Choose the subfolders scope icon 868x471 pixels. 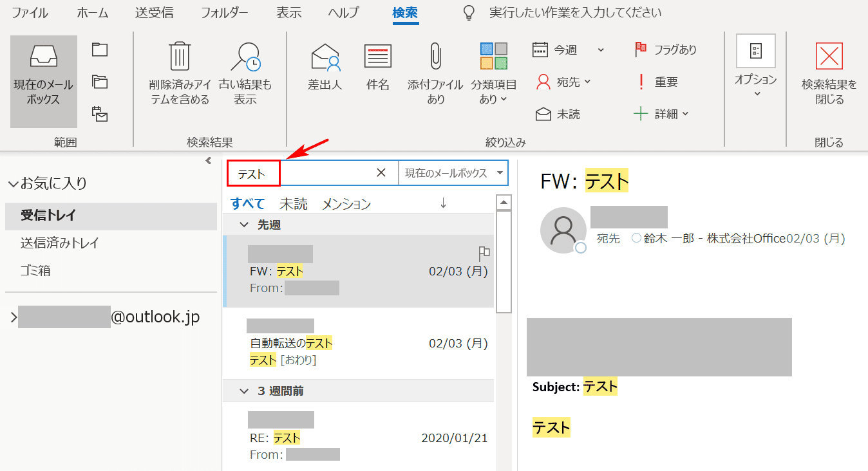coord(100,82)
